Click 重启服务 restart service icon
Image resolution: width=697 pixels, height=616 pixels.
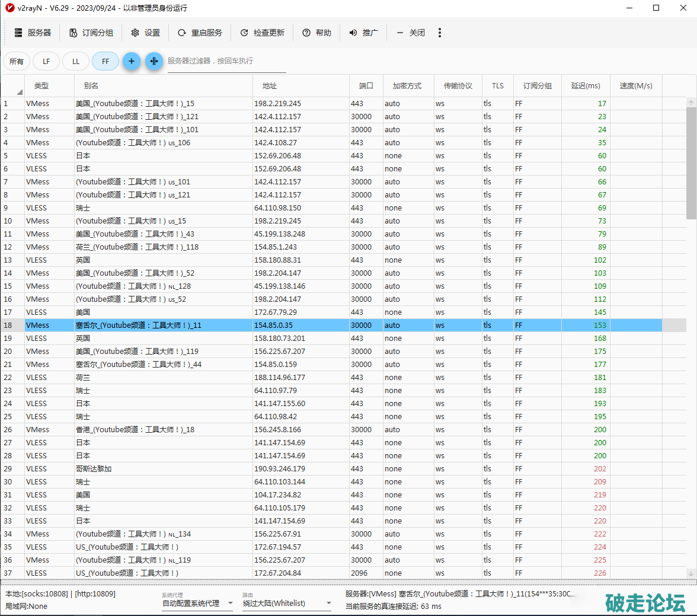(x=182, y=33)
